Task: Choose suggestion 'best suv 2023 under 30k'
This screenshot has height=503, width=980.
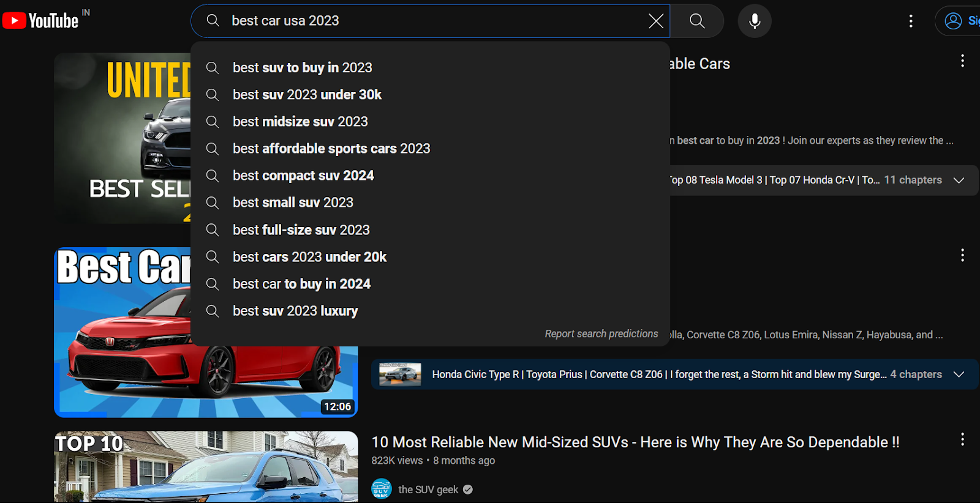Action: (430, 94)
